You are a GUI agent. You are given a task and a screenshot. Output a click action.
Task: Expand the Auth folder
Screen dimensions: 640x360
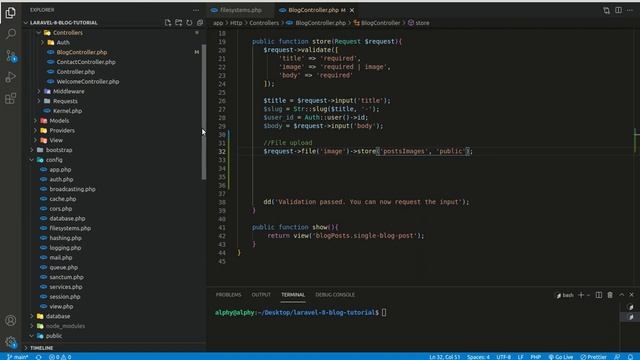pyautogui.click(x=63, y=42)
